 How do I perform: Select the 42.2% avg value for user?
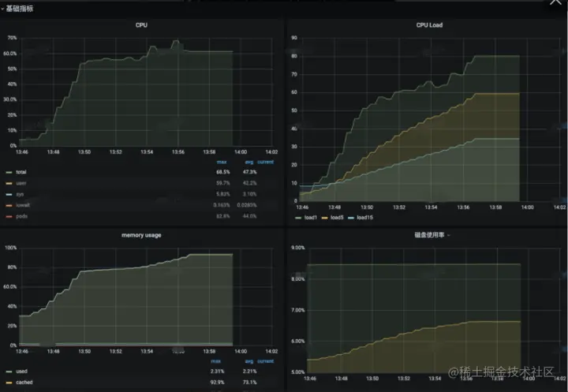coord(249,183)
